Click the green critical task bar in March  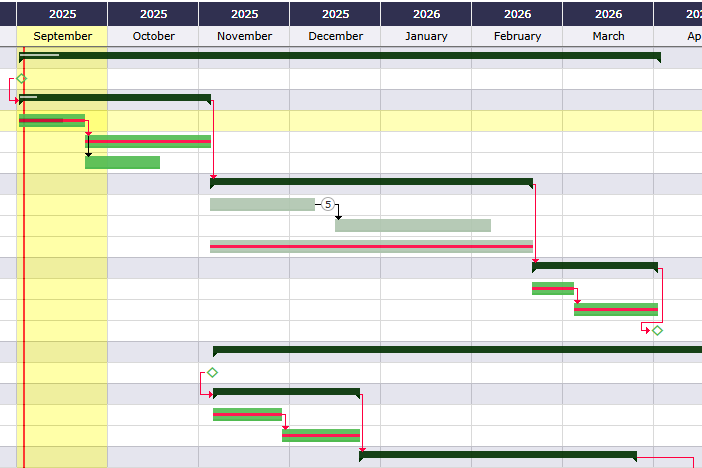tap(615, 309)
